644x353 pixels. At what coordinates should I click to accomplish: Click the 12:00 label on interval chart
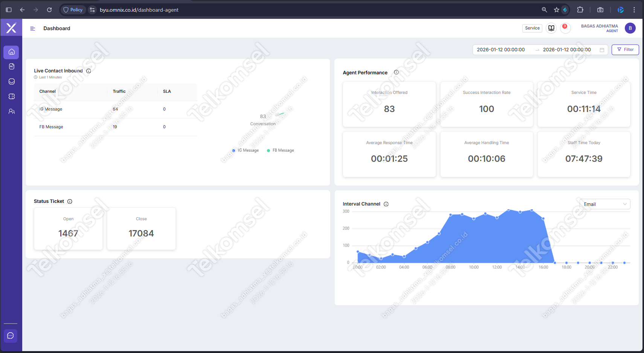pos(497,267)
